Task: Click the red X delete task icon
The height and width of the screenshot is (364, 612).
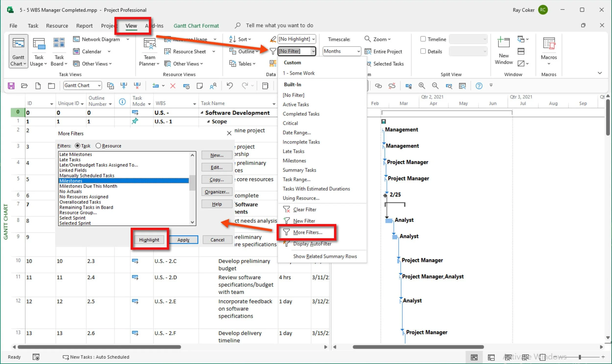Action: click(x=173, y=86)
